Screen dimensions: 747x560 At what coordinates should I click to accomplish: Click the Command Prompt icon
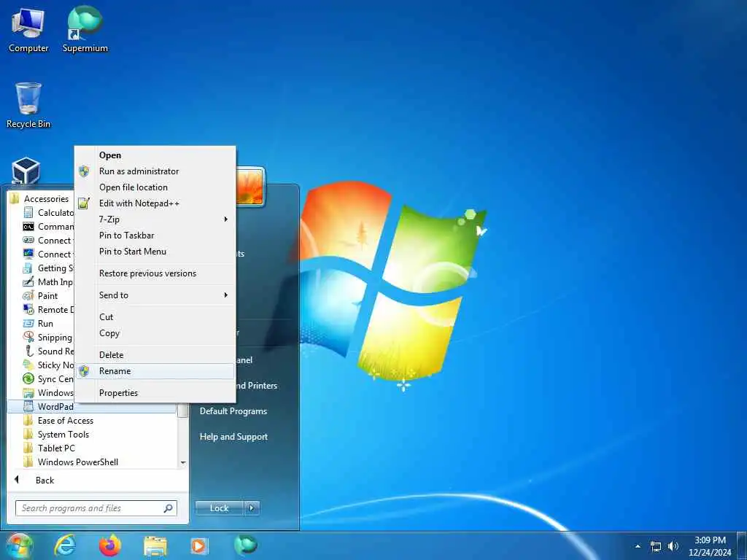(28, 226)
